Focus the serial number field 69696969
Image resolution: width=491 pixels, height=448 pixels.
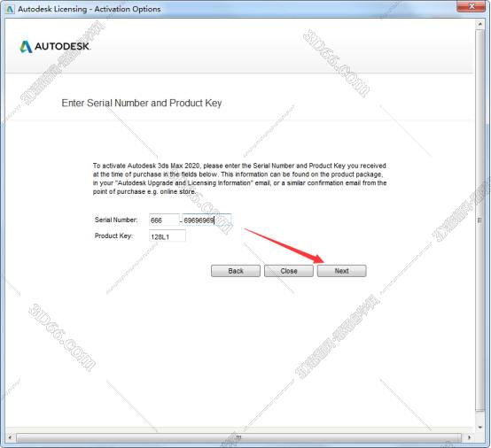207,220
